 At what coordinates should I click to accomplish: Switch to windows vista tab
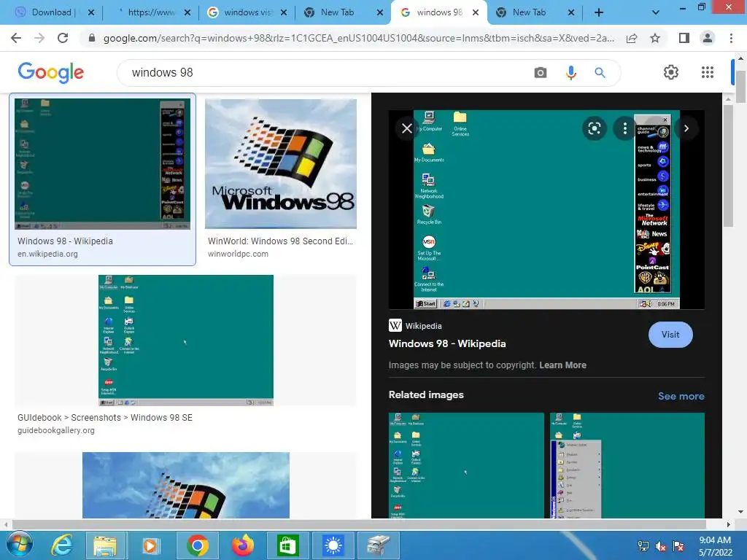click(x=248, y=12)
